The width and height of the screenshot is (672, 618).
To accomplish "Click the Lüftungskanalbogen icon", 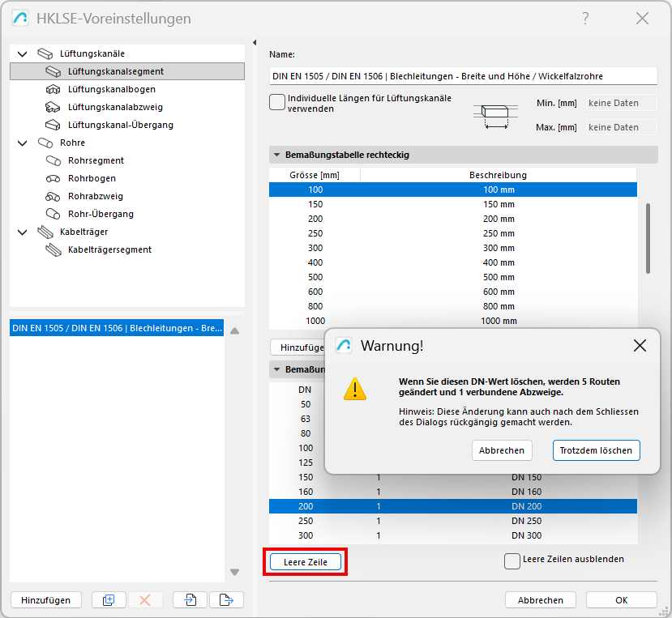I will pos(54,89).
